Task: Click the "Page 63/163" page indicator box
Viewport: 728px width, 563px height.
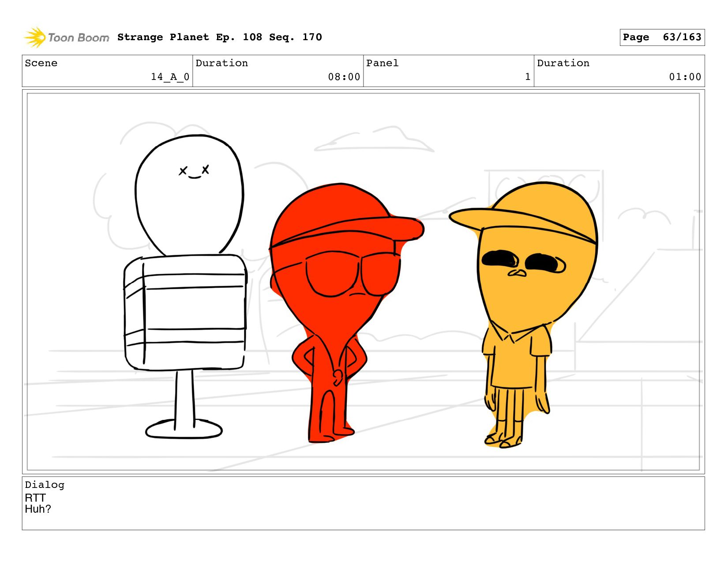Action: pyautogui.click(x=662, y=38)
